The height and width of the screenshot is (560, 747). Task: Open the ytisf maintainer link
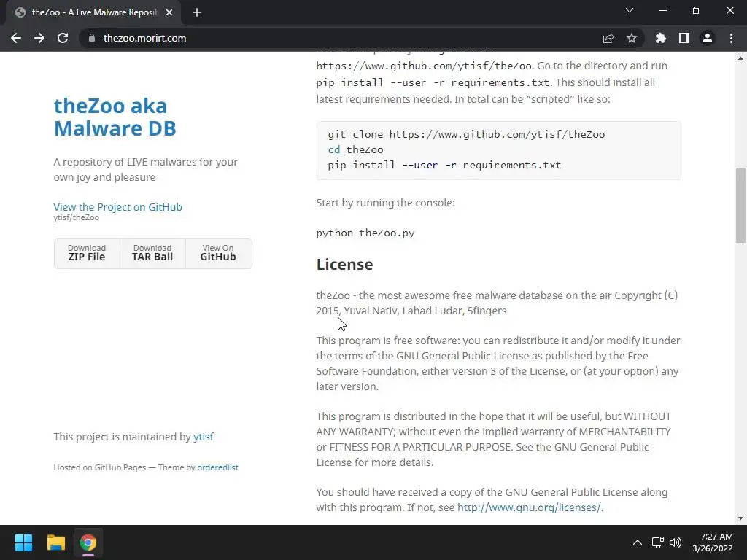204,437
